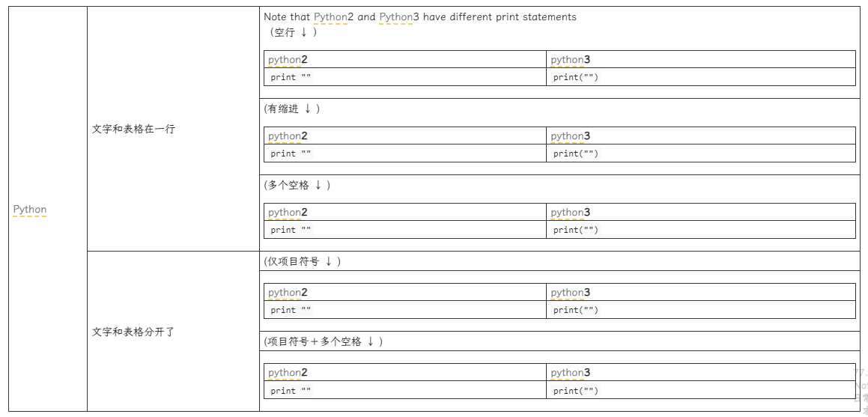Click print "" code under the 有缩进 label

click(291, 153)
